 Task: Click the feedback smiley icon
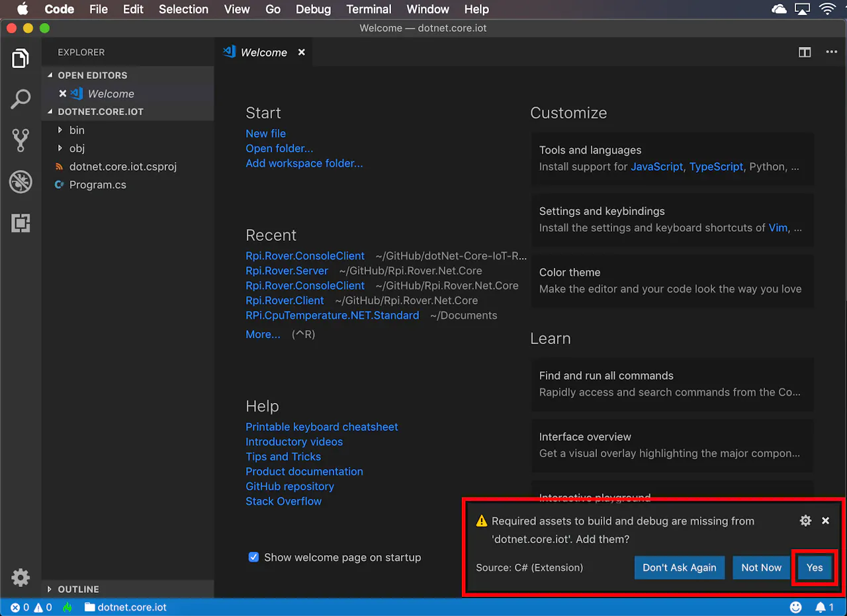796,607
